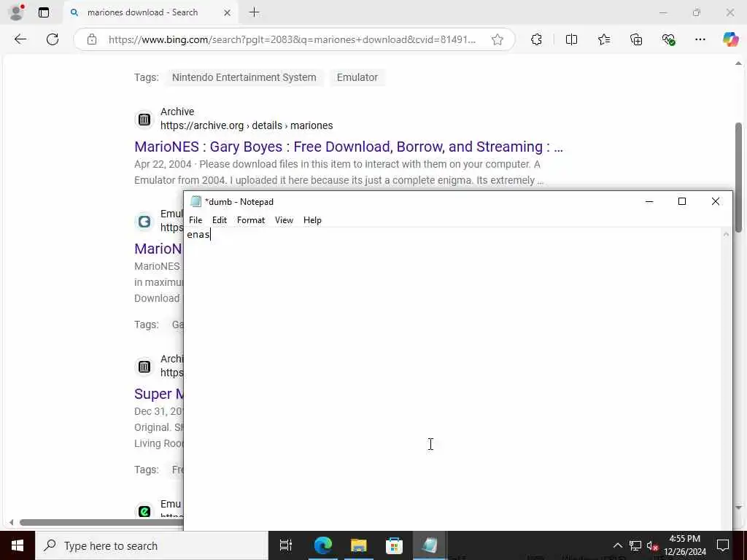Minimize the Notepad window

click(649, 201)
